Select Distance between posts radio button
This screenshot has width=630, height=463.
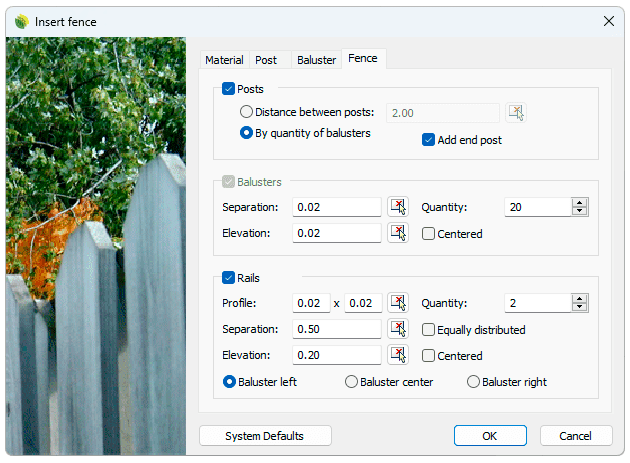coord(246,113)
